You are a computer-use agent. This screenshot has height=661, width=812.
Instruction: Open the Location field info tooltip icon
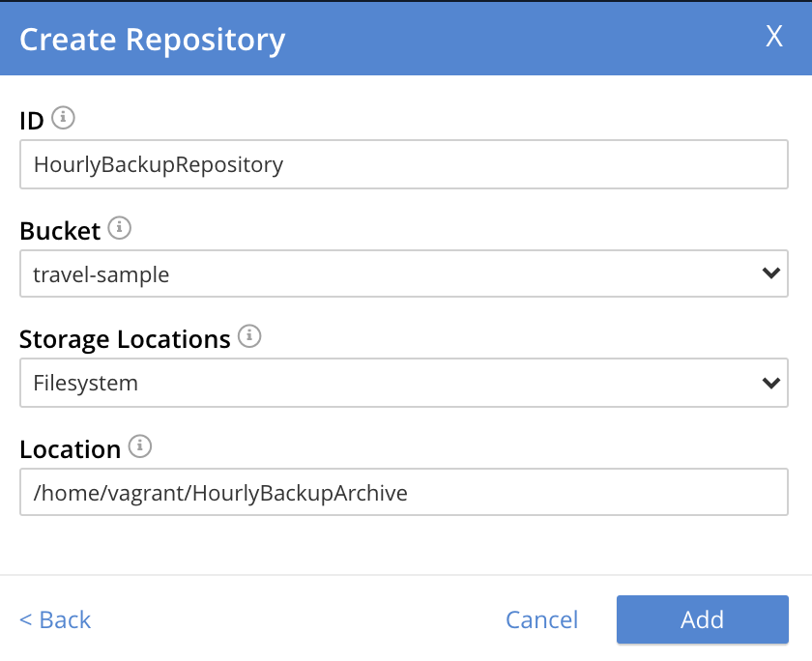click(x=141, y=447)
